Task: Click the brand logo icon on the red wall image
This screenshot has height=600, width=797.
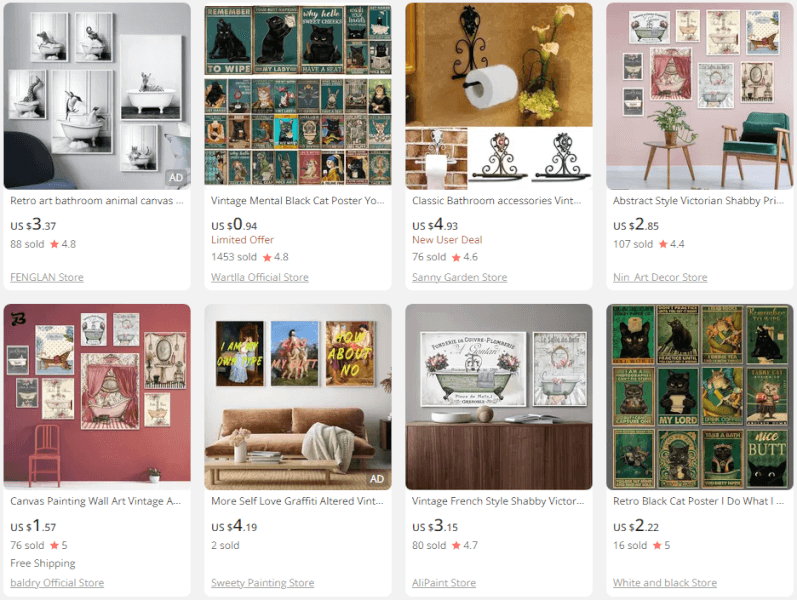Action: click(x=18, y=319)
